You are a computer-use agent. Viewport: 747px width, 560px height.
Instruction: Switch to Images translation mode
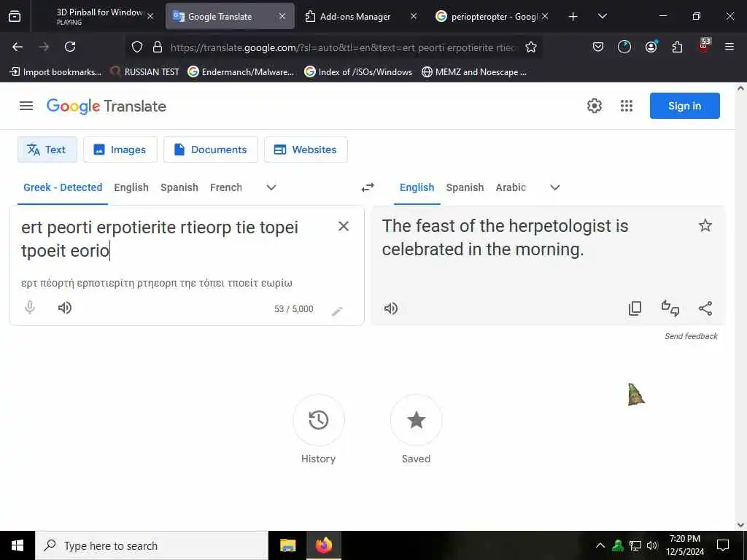tap(120, 149)
